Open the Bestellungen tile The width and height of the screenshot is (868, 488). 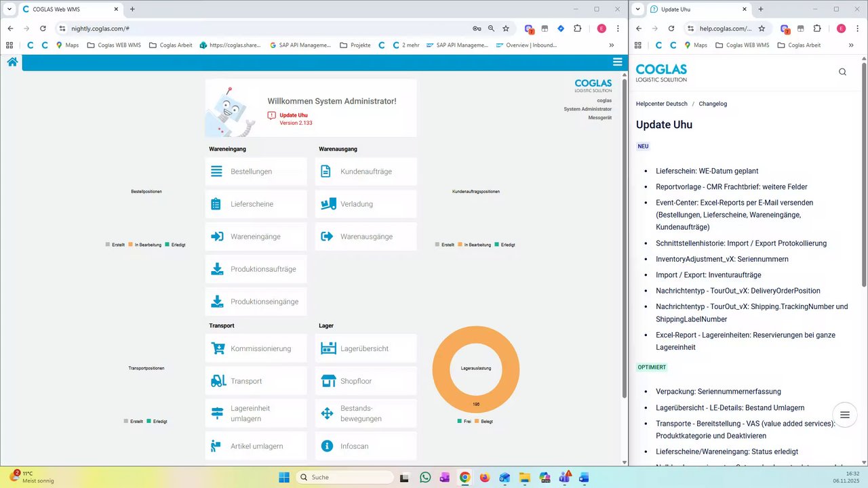coord(256,171)
